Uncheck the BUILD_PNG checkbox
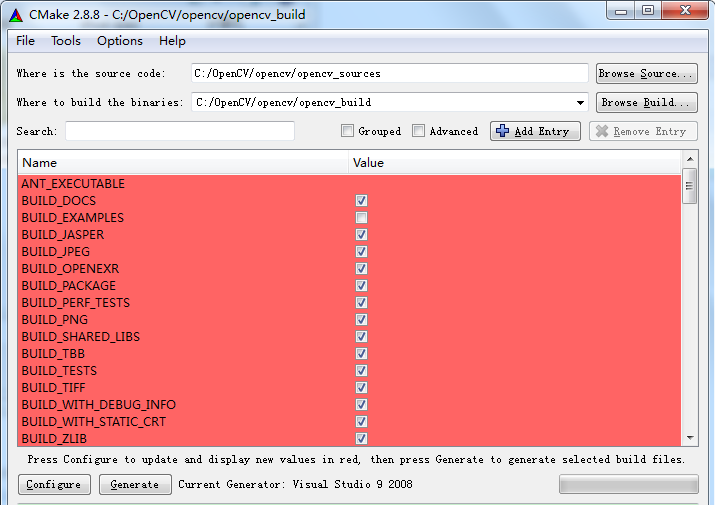The height and width of the screenshot is (505, 715). click(361, 319)
